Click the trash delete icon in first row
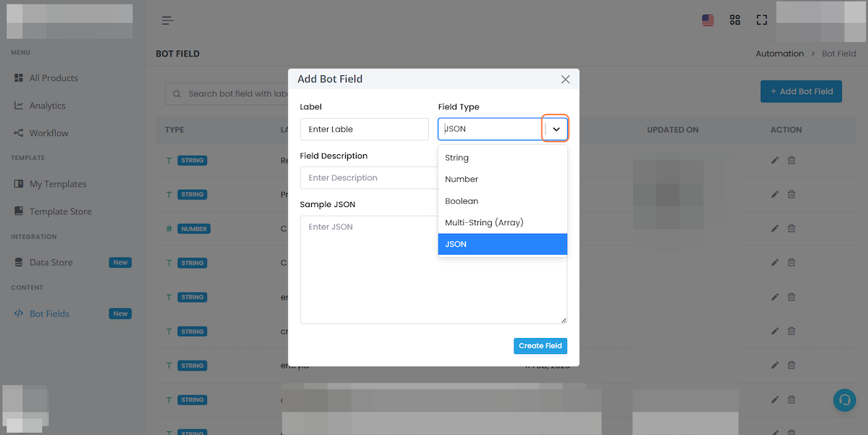Viewport: 868px width, 435px height. [x=791, y=160]
